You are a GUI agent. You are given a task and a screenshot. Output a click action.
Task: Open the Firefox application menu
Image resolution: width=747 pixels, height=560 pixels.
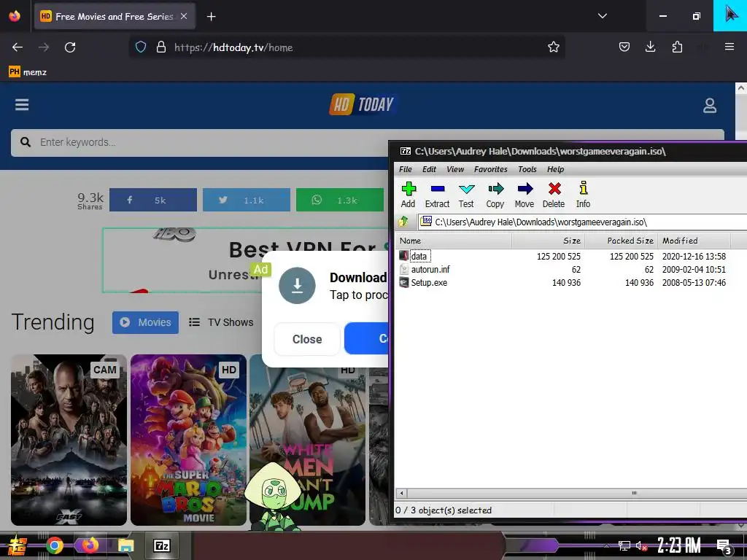click(729, 47)
